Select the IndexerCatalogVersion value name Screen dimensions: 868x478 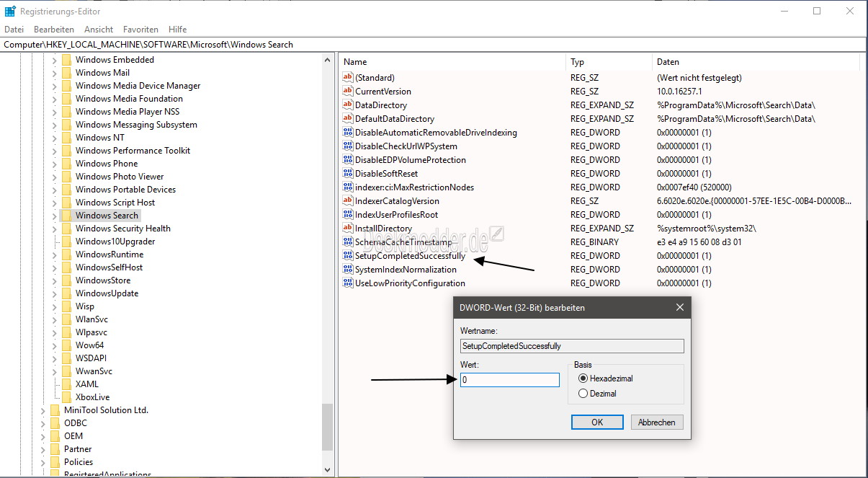coord(397,201)
